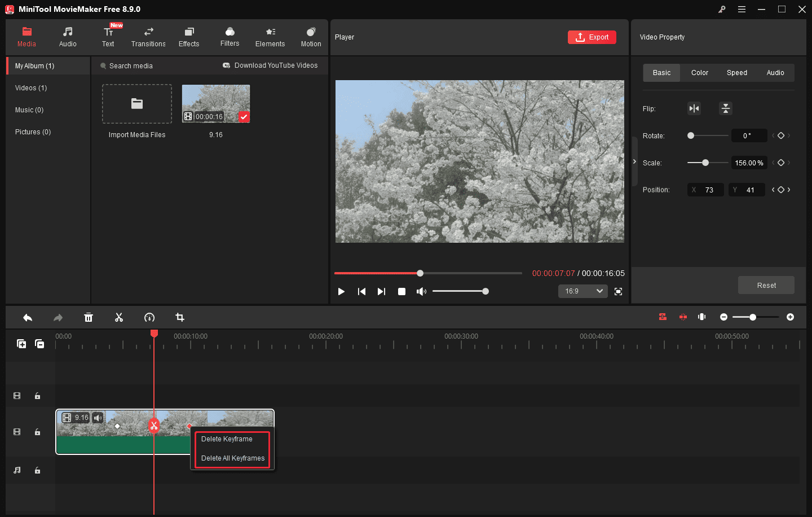Click the zoom in plus icon on timeline
Screen dimensions: 812x517
point(790,317)
